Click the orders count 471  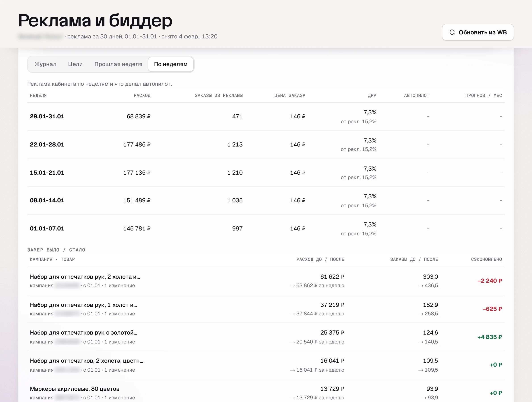(237, 117)
